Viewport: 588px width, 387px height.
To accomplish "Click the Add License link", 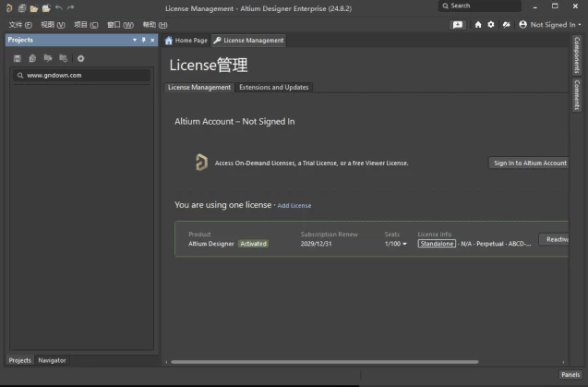I will pos(294,205).
